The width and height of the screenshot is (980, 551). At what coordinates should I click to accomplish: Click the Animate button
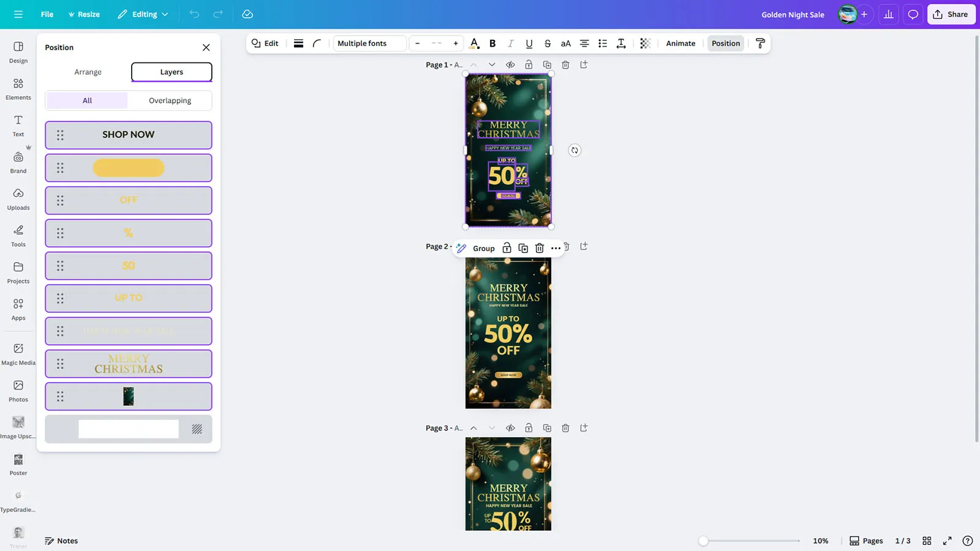tap(680, 43)
